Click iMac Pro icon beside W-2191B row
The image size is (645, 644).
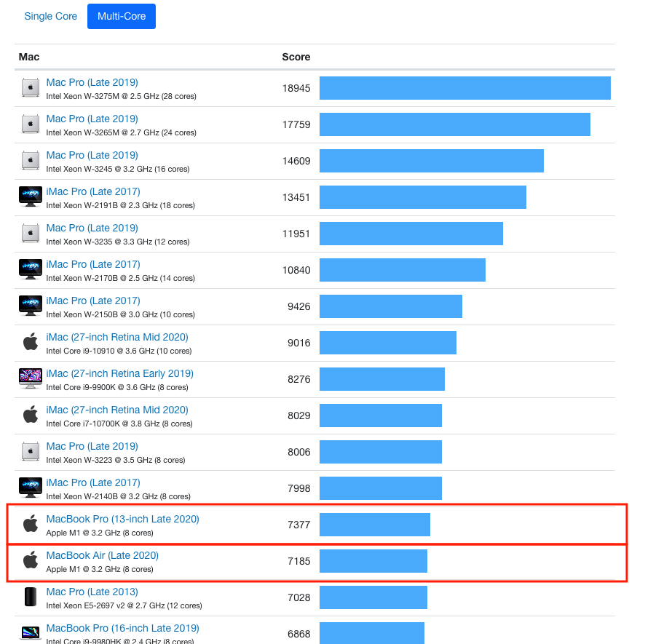[31, 196]
